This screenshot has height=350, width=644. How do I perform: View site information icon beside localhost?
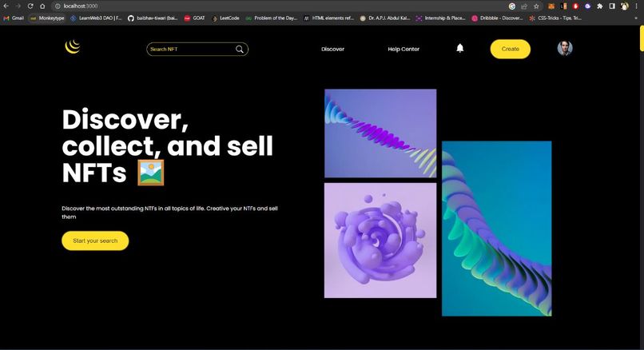58,6
